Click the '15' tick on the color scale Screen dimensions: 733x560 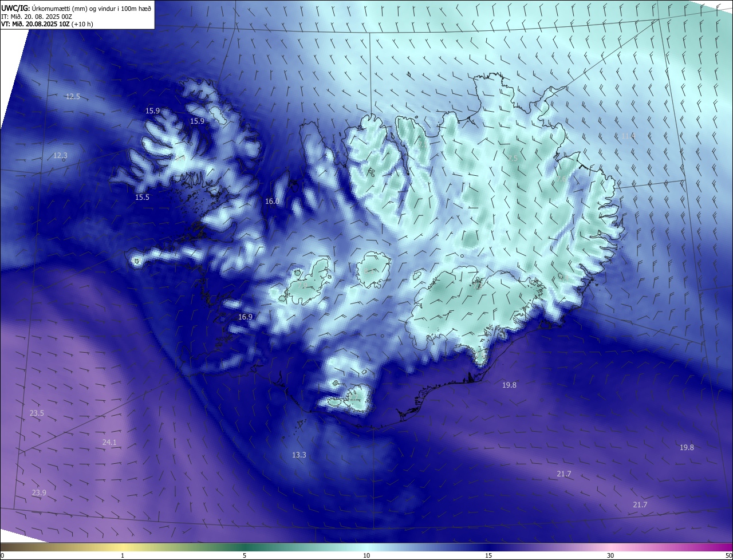pos(488,555)
